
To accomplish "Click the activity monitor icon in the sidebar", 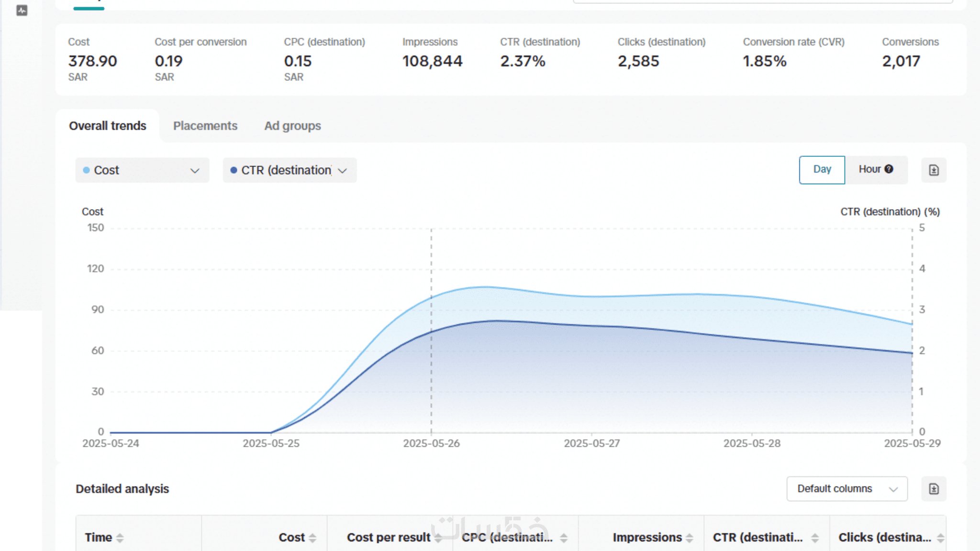I will click(22, 11).
